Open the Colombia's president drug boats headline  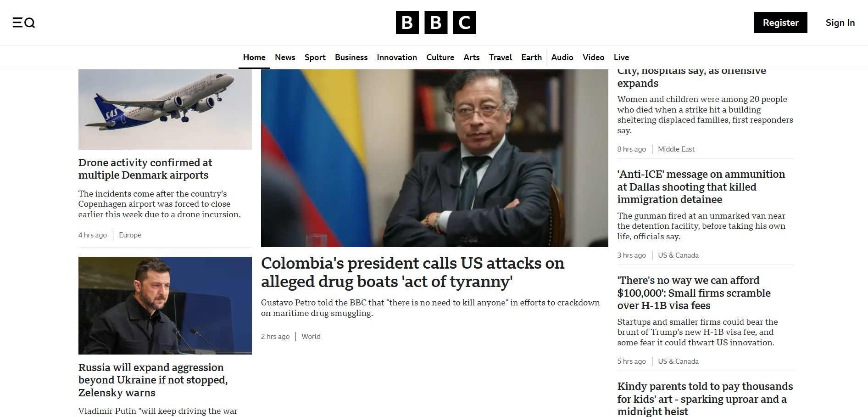pos(412,272)
